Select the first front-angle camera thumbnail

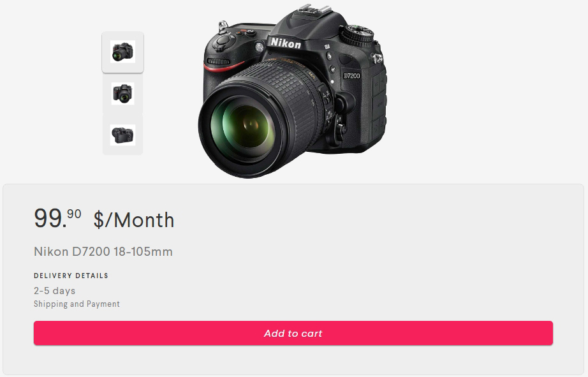coord(122,52)
